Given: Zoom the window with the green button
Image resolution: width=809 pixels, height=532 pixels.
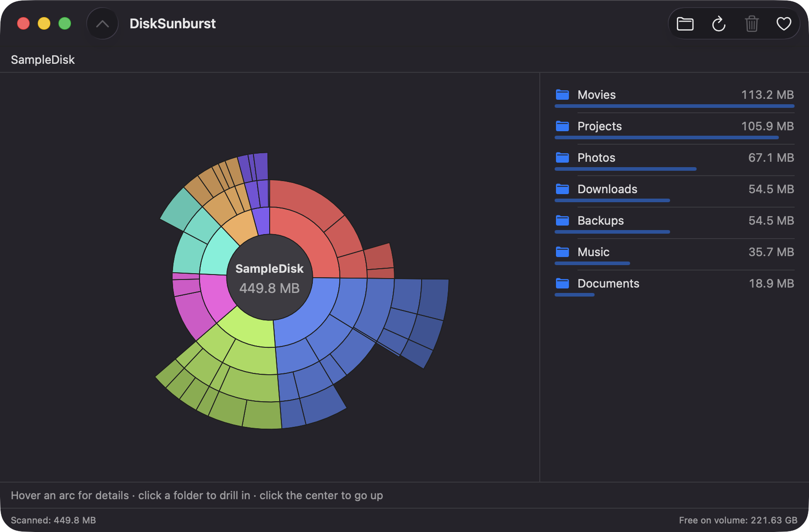Looking at the screenshot, I should 65,23.
